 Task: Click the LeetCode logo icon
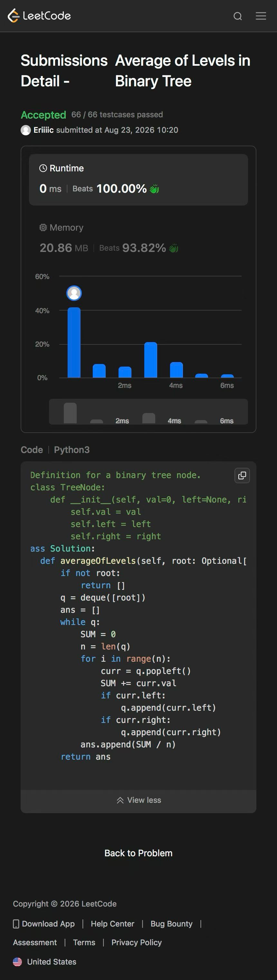pyautogui.click(x=14, y=15)
